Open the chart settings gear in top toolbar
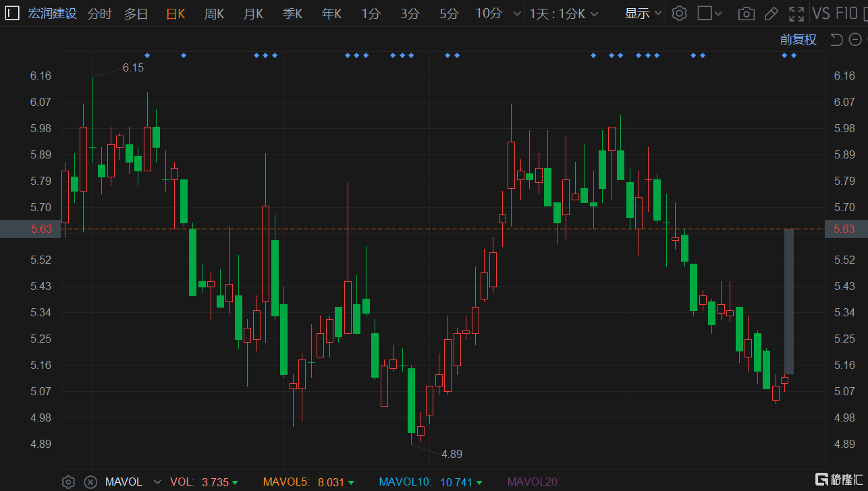The image size is (868, 491). pyautogui.click(x=680, y=13)
